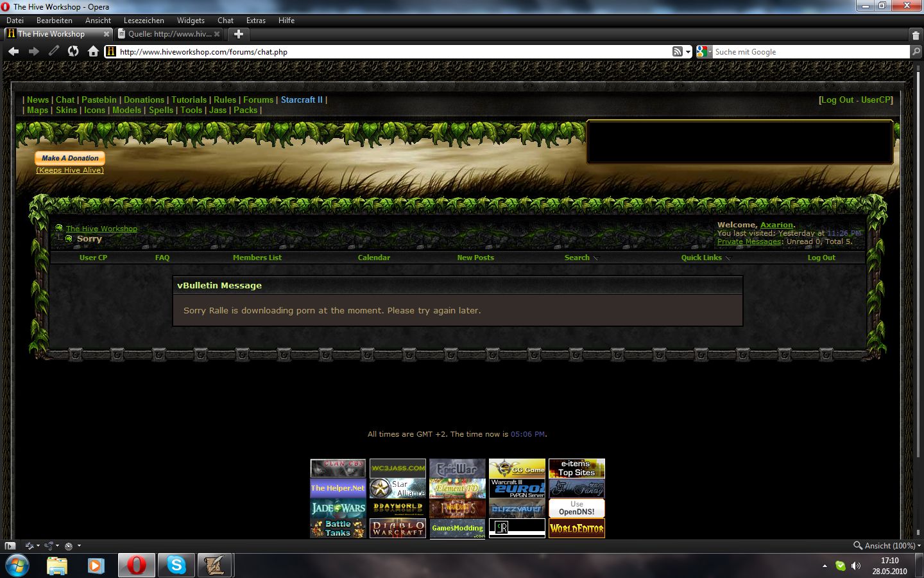Open the closed tabs trash icon
Viewport: 924px width, 578px height.
[x=916, y=34]
